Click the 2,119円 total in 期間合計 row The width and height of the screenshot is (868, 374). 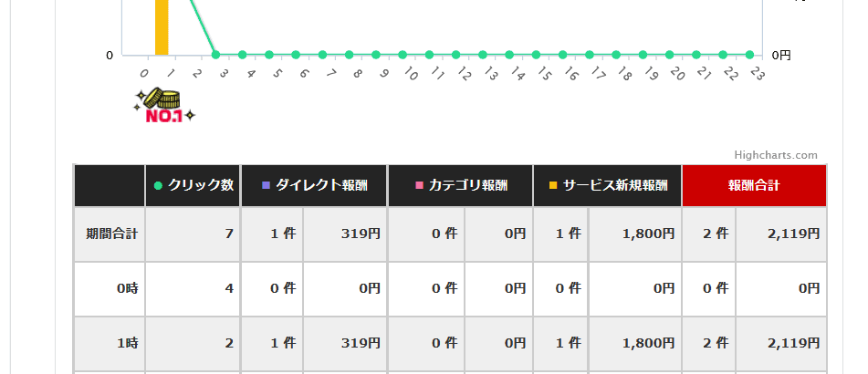(x=793, y=234)
